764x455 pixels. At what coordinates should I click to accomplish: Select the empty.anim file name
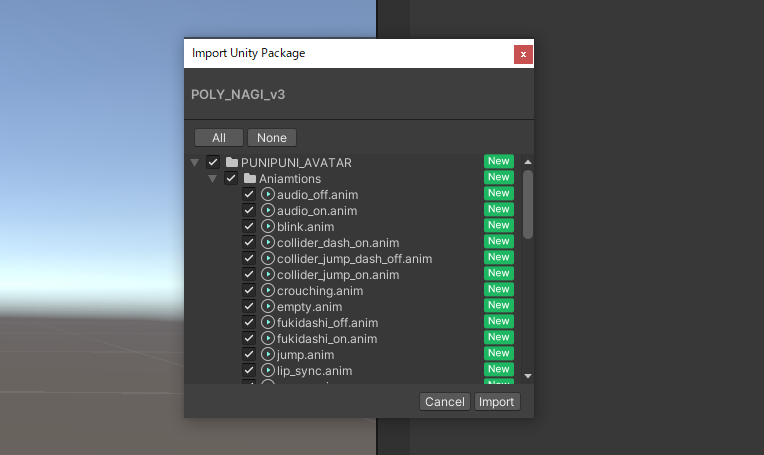point(309,307)
